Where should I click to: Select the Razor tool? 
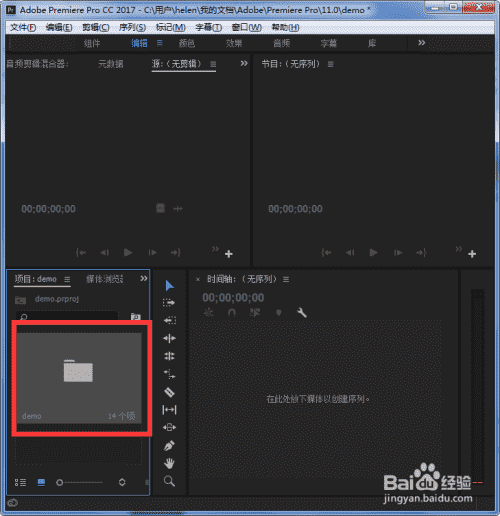169,392
